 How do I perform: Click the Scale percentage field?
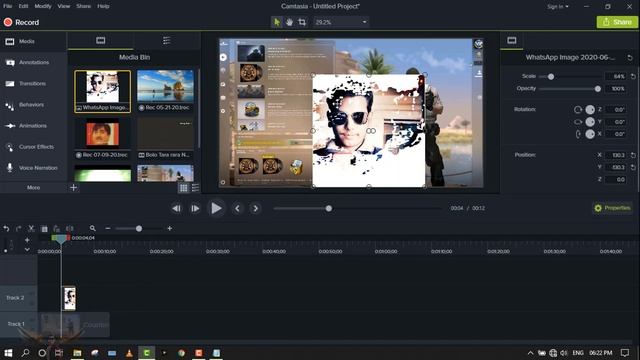pos(616,76)
